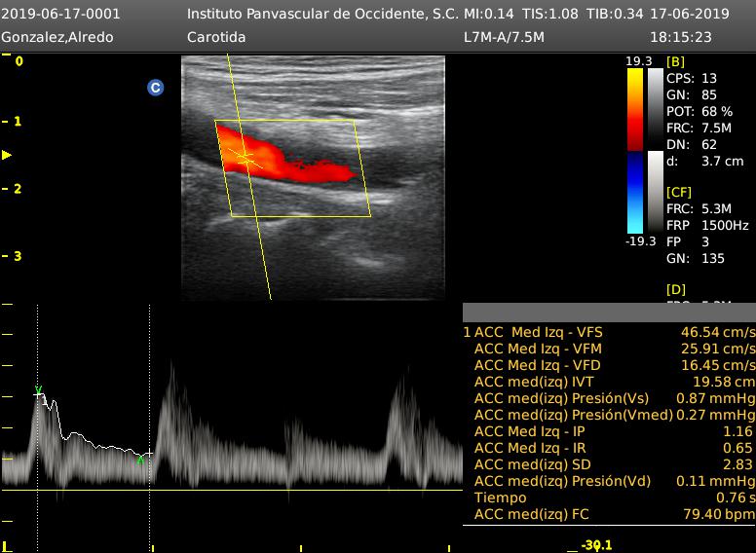Click the DN: 62 dynamic range value
This screenshot has width=756, height=553.
point(692,144)
